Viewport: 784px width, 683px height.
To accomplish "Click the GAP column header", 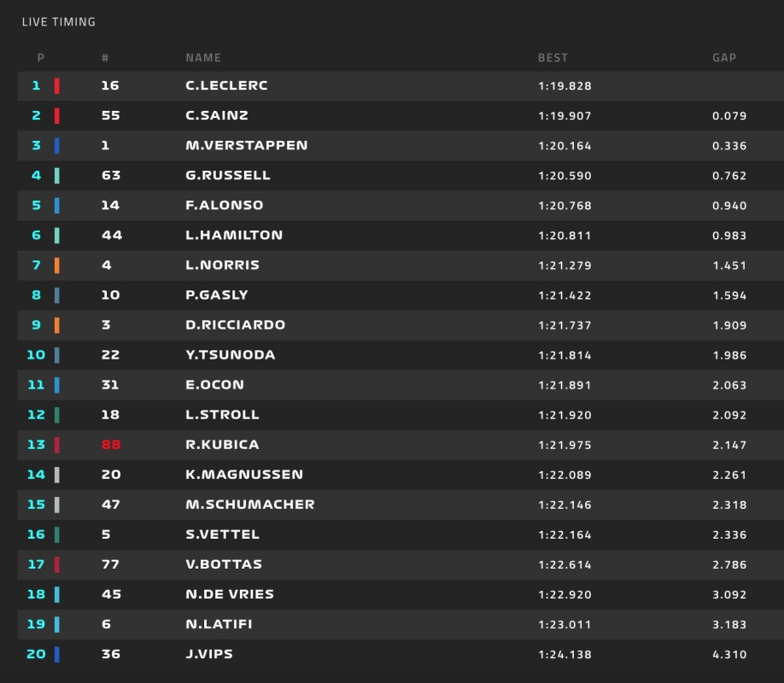I will pyautogui.click(x=724, y=58).
